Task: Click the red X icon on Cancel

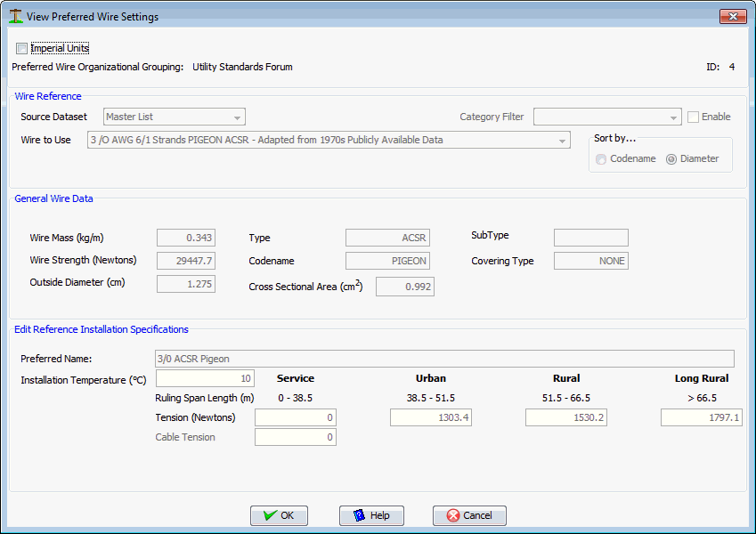Action: [453, 515]
